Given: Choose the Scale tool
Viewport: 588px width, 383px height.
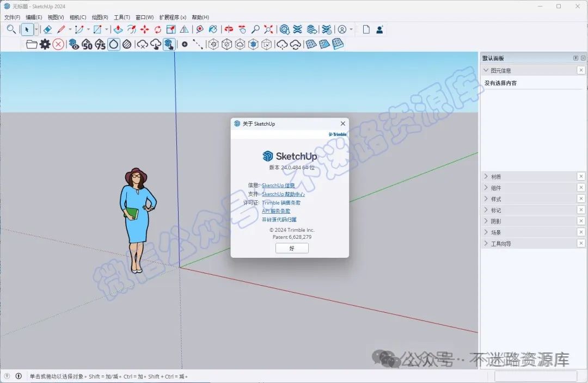Looking at the screenshot, I should [171, 29].
